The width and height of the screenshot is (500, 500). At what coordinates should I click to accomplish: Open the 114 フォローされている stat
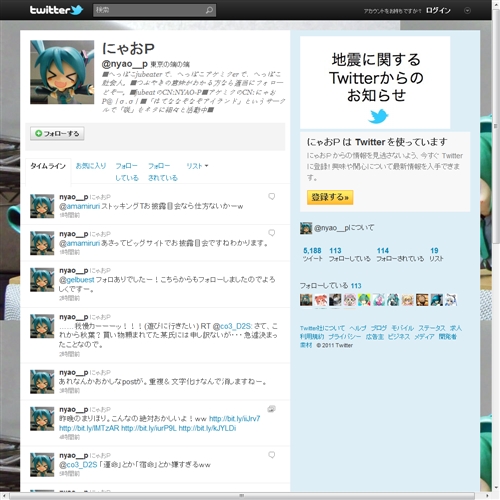click(x=400, y=254)
